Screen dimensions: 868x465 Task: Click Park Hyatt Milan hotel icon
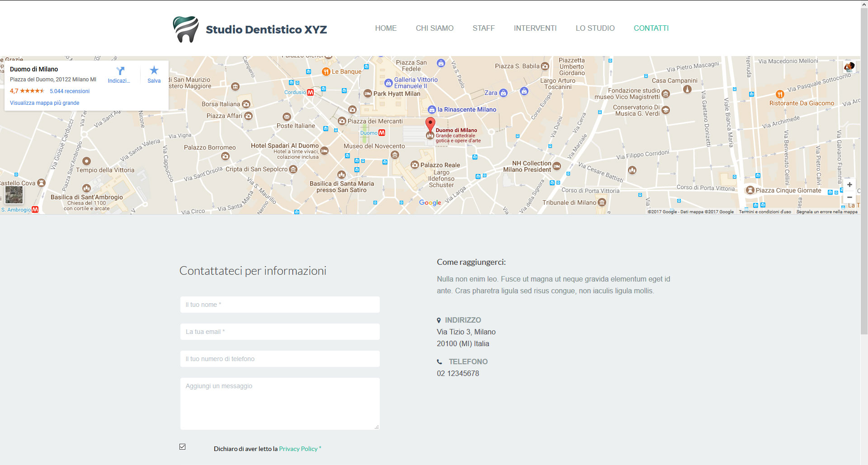[x=368, y=94]
